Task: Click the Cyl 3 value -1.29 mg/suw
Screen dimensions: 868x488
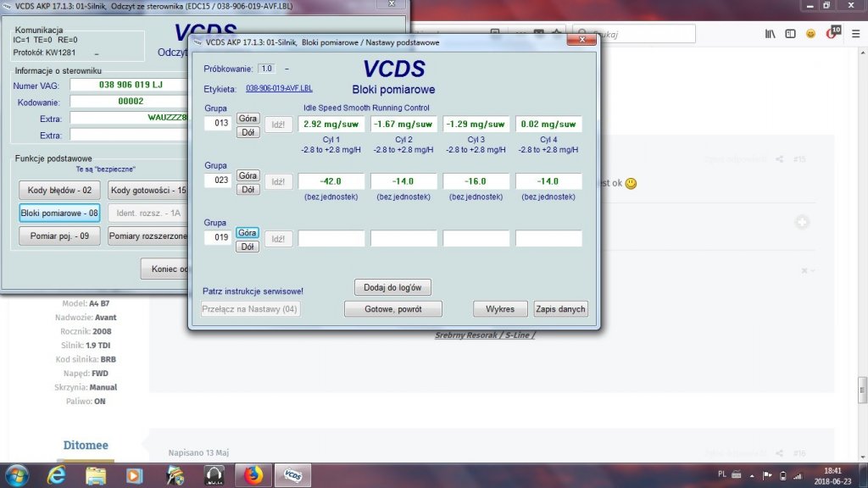Action: tap(476, 124)
